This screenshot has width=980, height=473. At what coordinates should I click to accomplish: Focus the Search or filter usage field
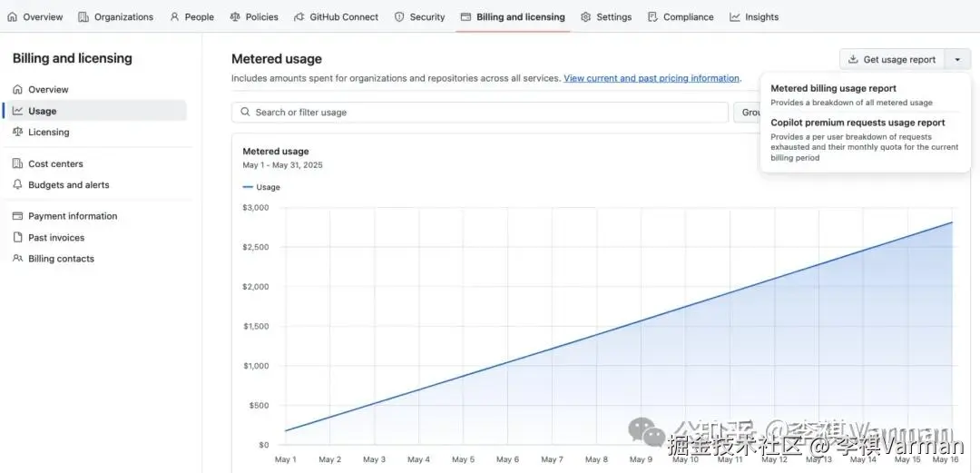click(x=481, y=113)
